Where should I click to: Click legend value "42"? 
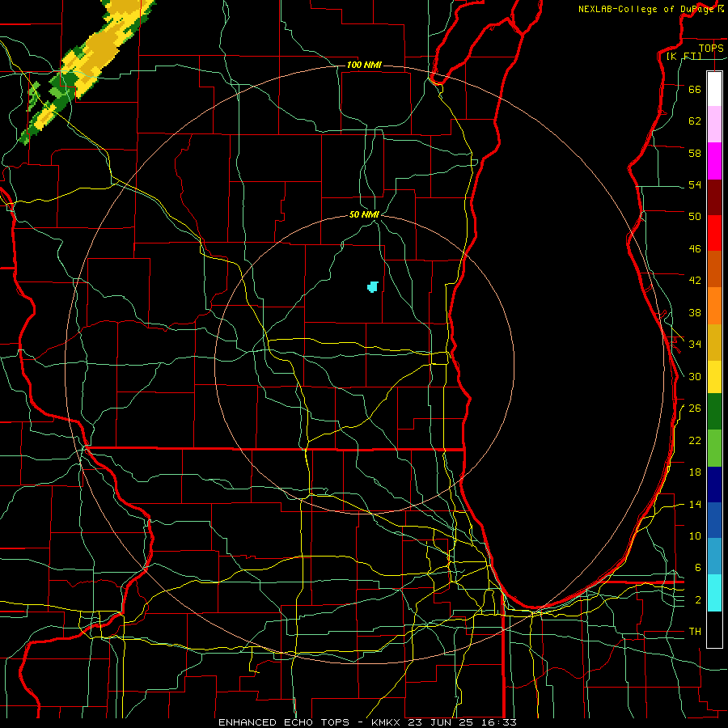pos(695,281)
